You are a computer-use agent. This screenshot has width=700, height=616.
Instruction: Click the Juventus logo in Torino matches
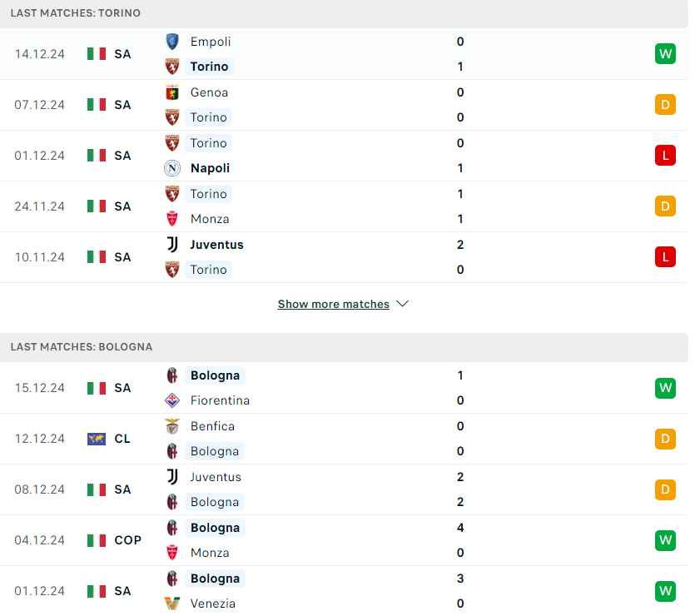[172, 245]
